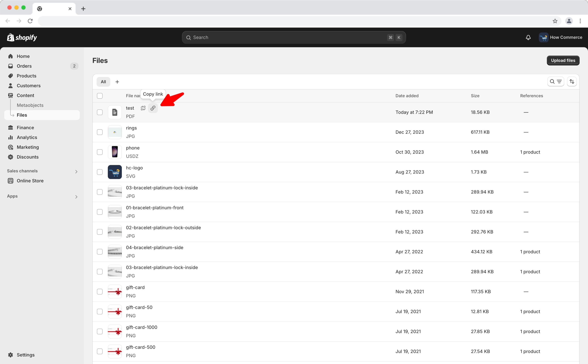
Task: Check the box for 02-bracelet-platinum-lock-outside
Action: point(100,232)
